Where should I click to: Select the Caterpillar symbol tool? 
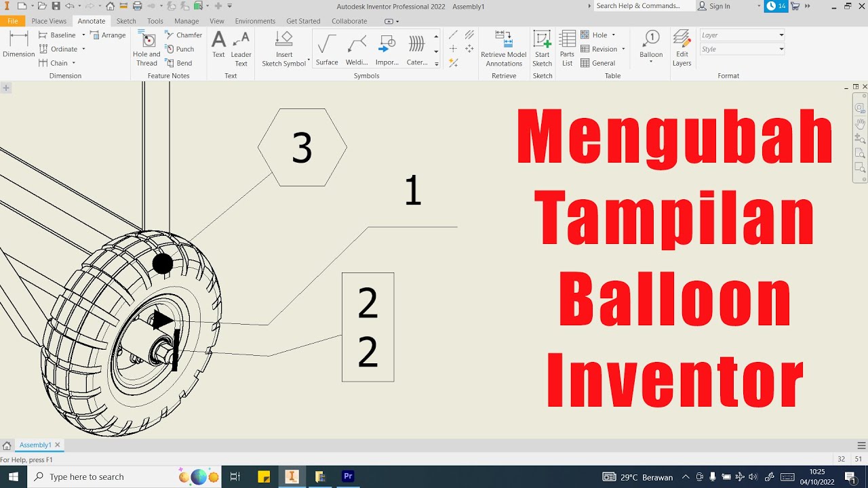(x=416, y=50)
